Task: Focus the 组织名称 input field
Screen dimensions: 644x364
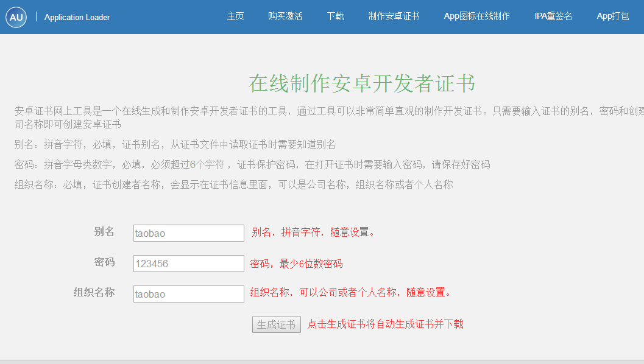Action: [188, 294]
